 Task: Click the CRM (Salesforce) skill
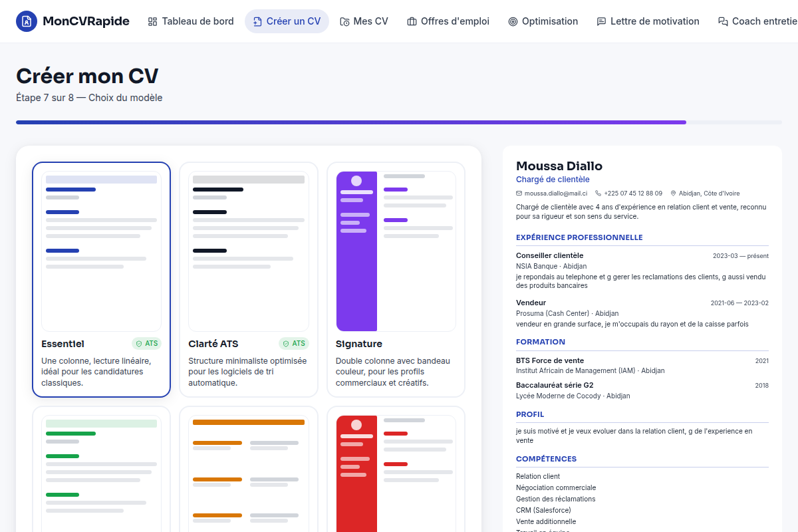543,510
